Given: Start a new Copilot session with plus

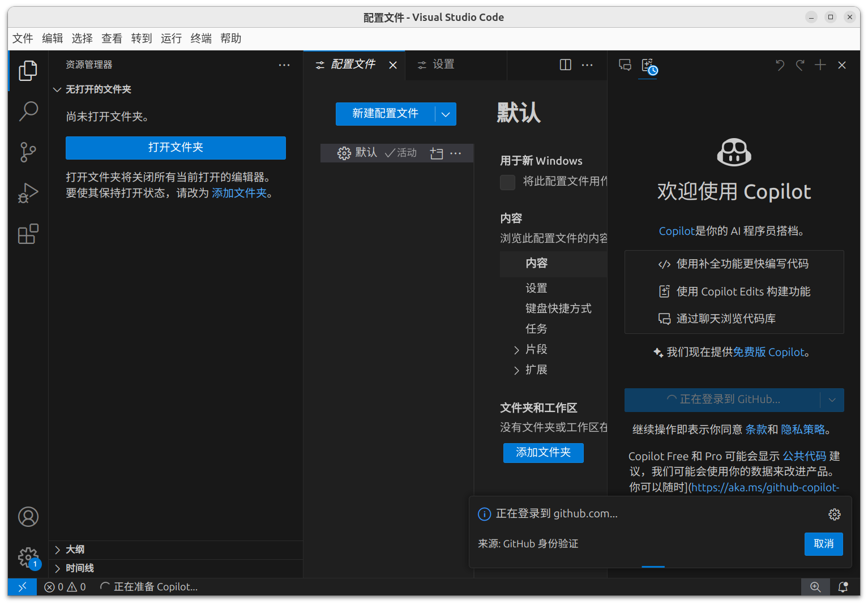Looking at the screenshot, I should pos(820,65).
